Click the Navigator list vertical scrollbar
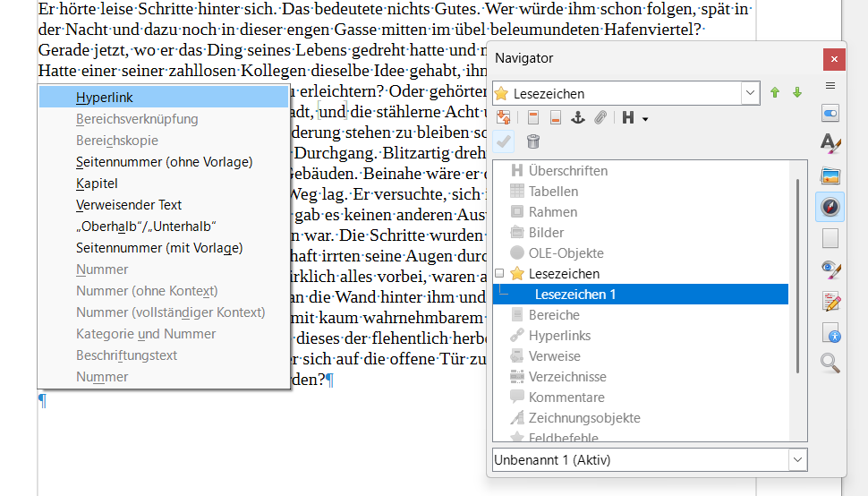The width and height of the screenshot is (868, 496). [796, 269]
